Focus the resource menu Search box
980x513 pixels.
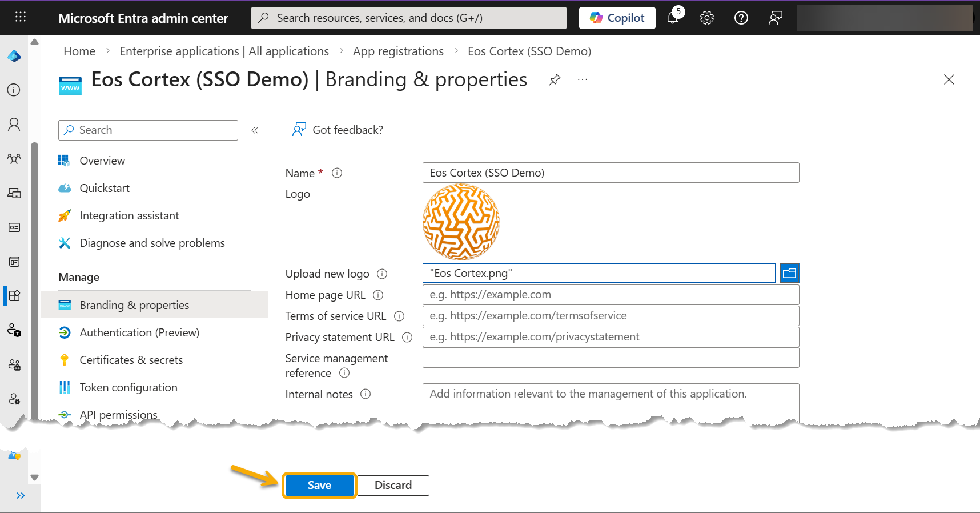coord(148,130)
